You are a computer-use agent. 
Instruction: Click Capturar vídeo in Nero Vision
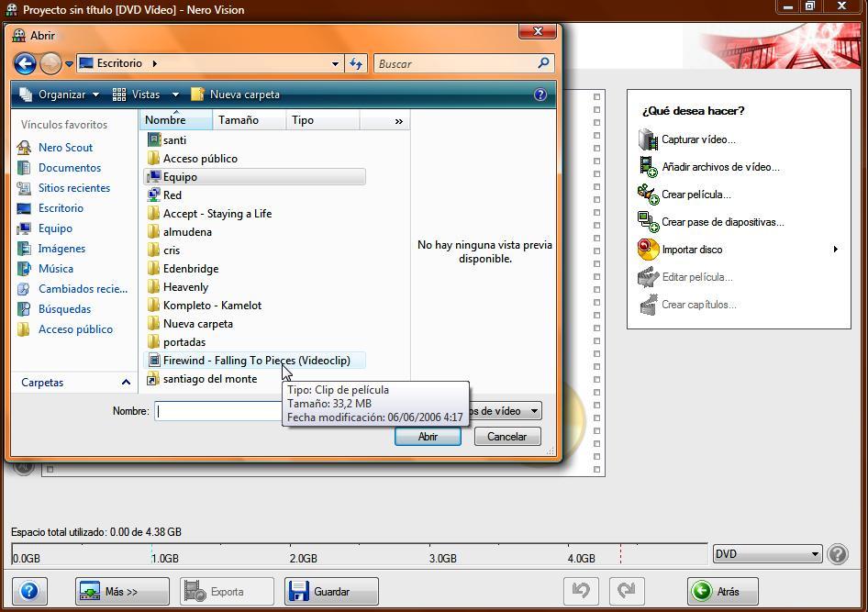point(687,139)
